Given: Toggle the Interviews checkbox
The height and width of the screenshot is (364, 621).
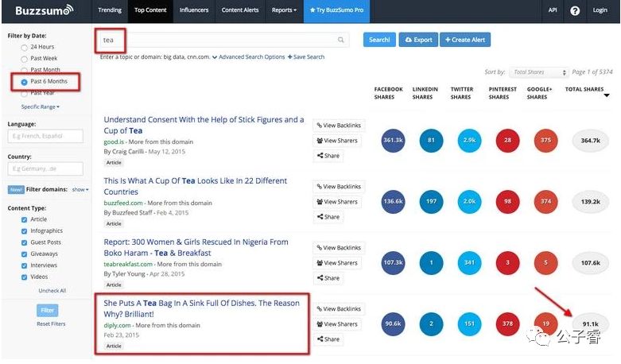Looking at the screenshot, I should point(24,265).
